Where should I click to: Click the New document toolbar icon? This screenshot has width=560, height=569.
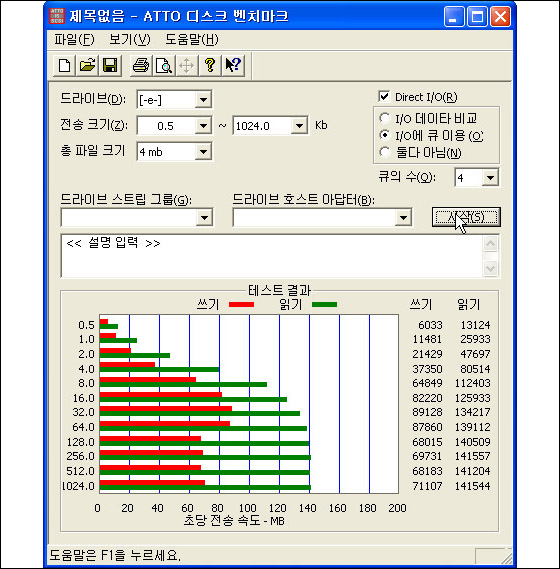(x=64, y=65)
